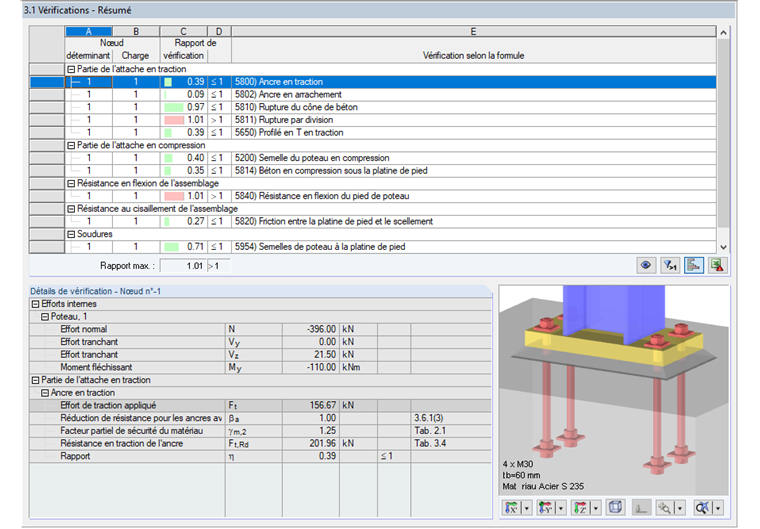Image resolution: width=760 pixels, height=529 pixels.
Task: Click the 3D column base model preview
Action: [614, 390]
